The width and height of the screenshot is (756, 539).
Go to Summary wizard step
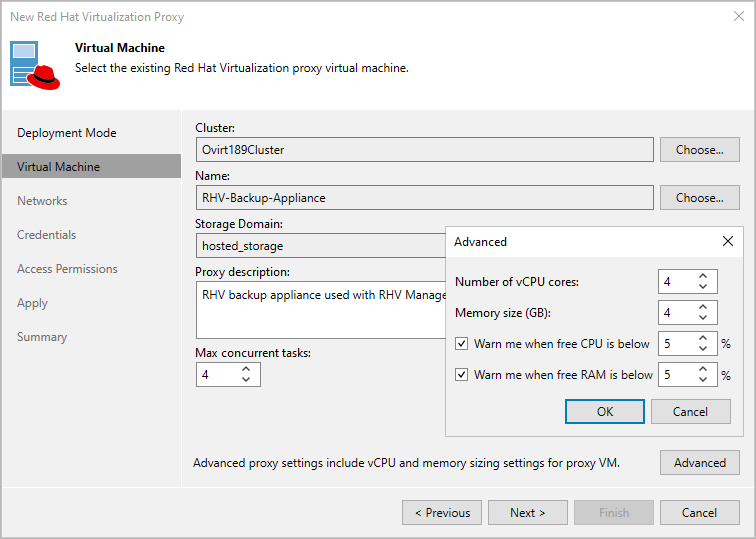tap(42, 337)
